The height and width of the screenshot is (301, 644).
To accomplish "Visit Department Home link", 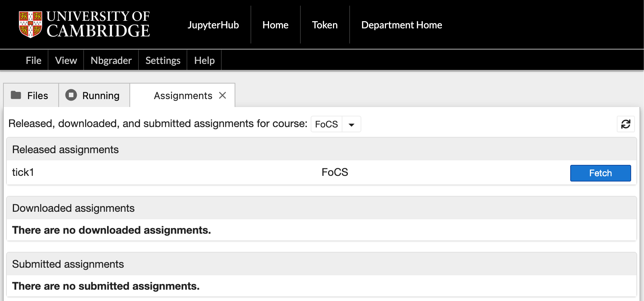I will [401, 25].
